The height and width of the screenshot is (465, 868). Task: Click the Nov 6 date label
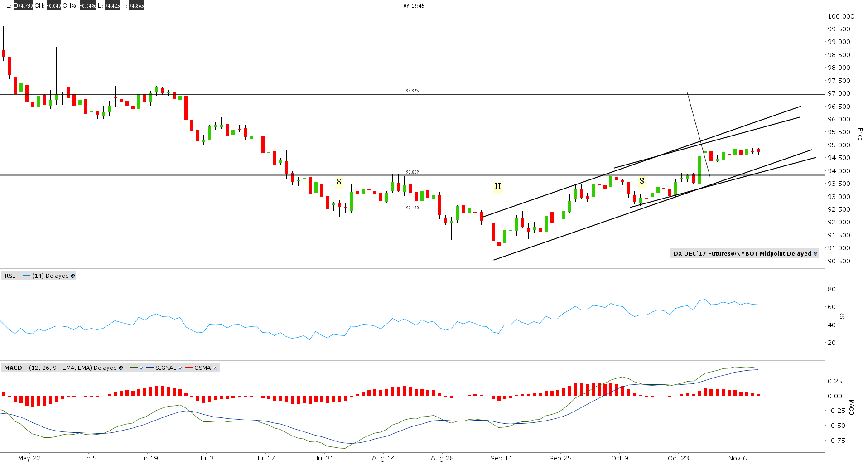[x=738, y=458]
